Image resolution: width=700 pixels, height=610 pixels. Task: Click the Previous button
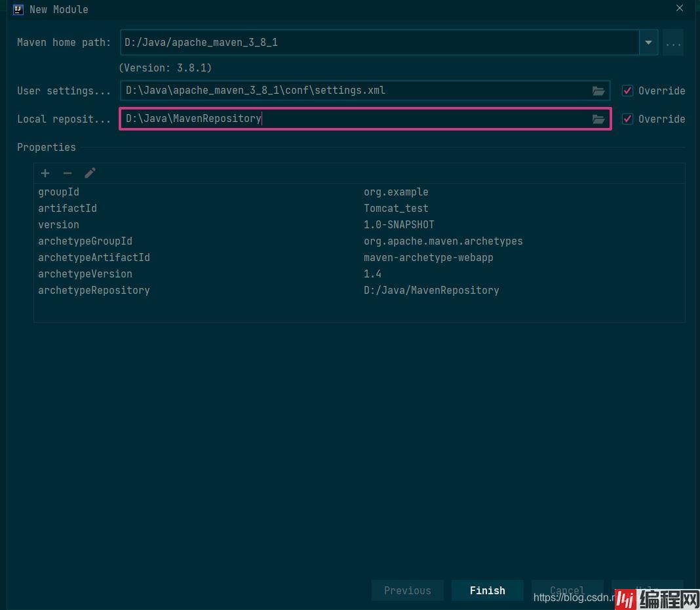[407, 590]
